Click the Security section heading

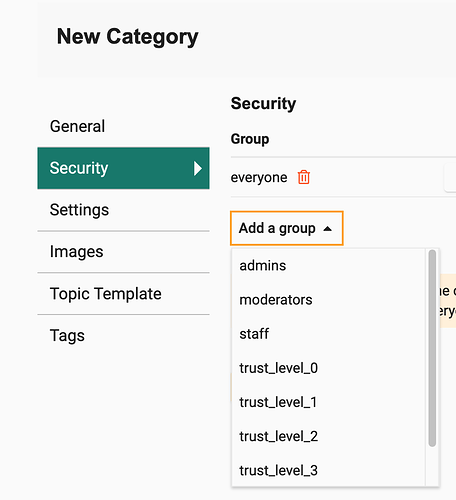point(263,103)
